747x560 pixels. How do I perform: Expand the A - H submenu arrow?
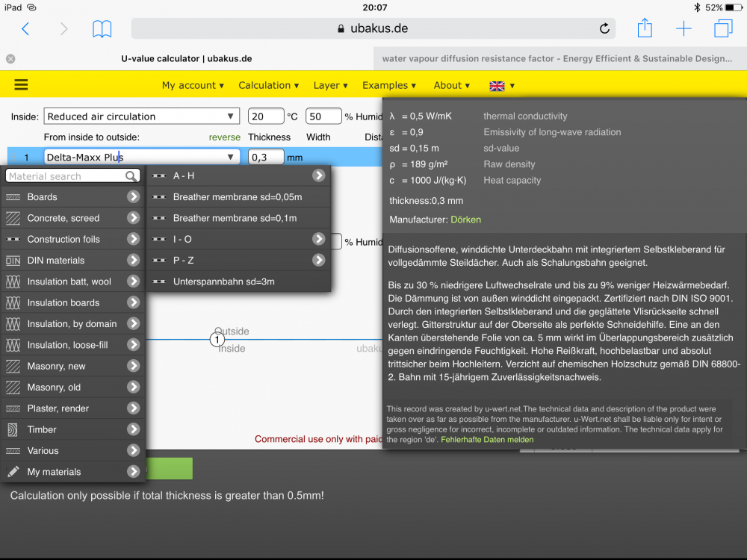(x=319, y=175)
